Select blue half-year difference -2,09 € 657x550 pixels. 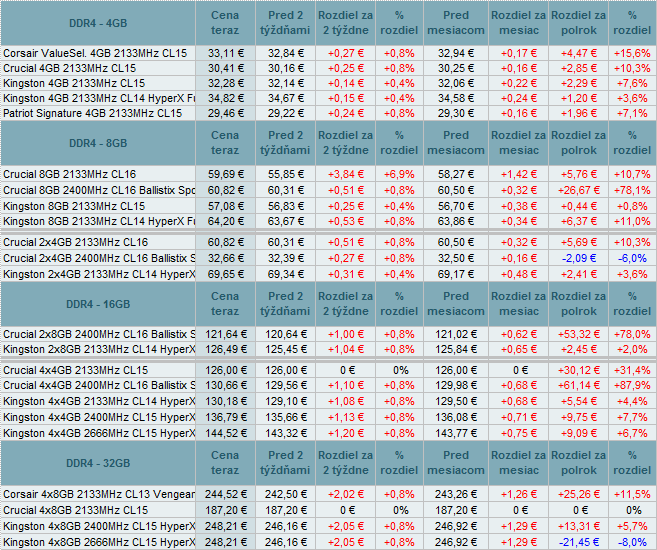click(579, 258)
